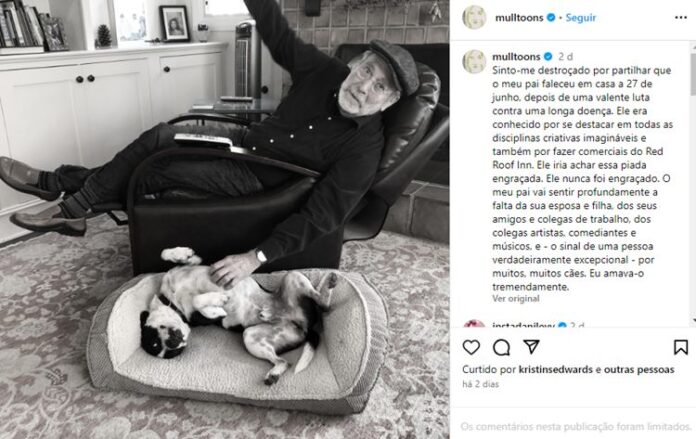Click the black and white post photo
Image resolution: width=696 pixels, height=439 pixels.
pyautogui.click(x=225, y=219)
